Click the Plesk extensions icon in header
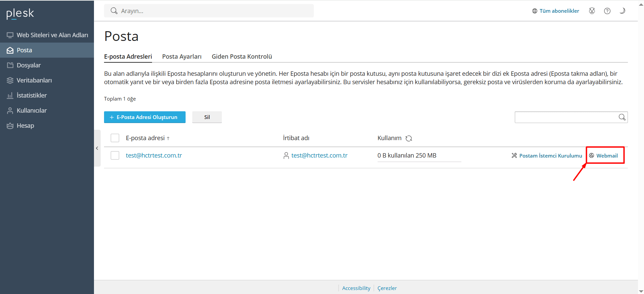 [x=592, y=11]
